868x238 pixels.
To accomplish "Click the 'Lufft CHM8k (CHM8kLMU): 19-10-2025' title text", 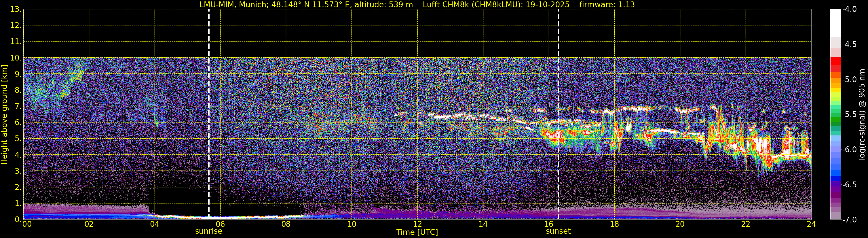I will pos(496,5).
